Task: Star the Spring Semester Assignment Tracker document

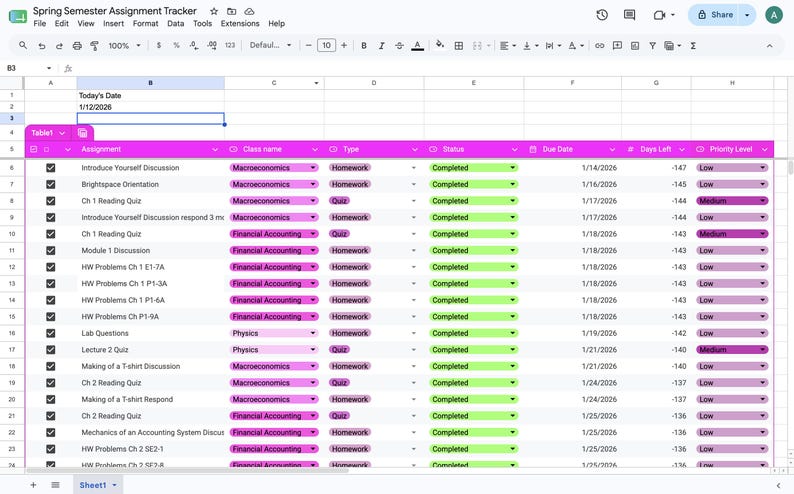Action: pyautogui.click(x=214, y=11)
